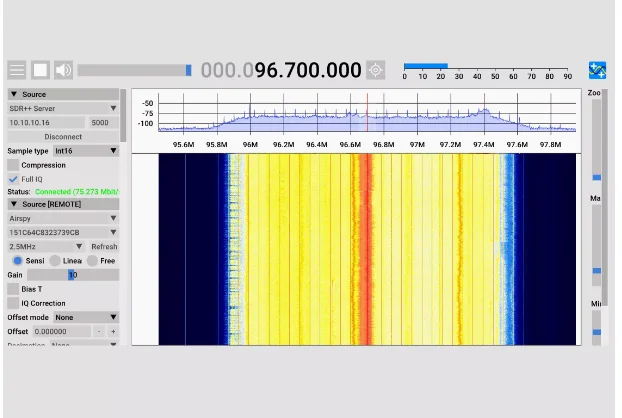Viewport: 622px width, 418px height.
Task: Select the Free gain mode radio
Action: [92, 261]
